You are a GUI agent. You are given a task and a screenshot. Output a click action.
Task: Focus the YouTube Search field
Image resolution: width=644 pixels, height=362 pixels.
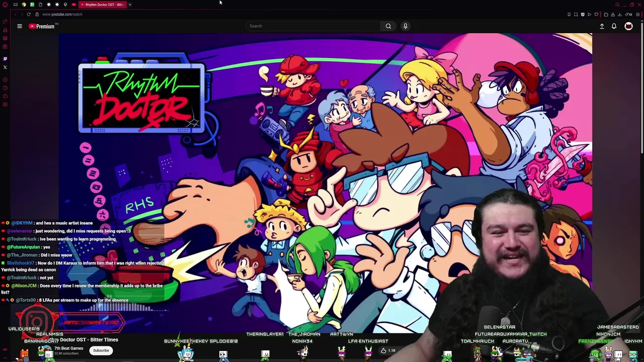click(x=314, y=26)
